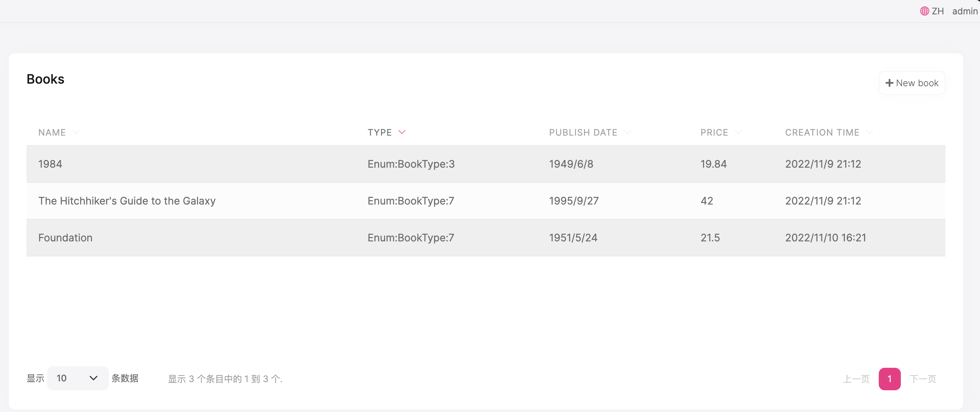The height and width of the screenshot is (412, 980).
Task: Click the pink sort arrow beside TYPE
Action: pos(402,132)
